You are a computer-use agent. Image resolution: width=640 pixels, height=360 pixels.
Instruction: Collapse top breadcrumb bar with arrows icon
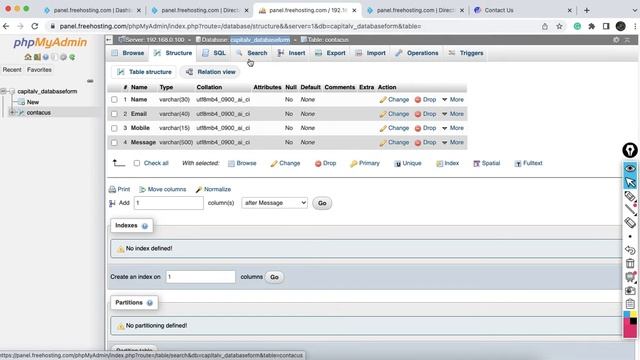[x=627, y=40]
